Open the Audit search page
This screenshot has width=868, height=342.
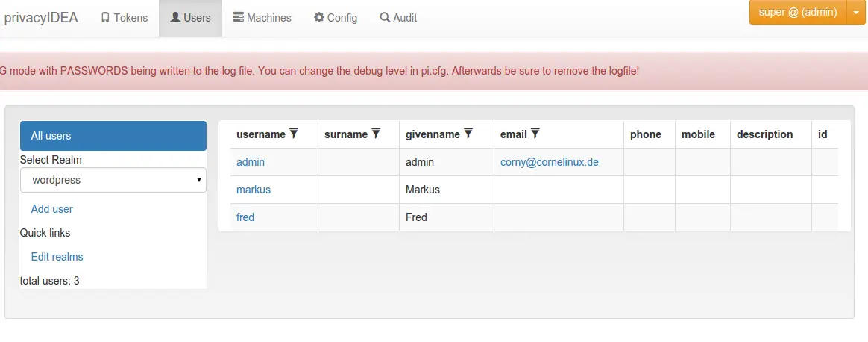(398, 18)
